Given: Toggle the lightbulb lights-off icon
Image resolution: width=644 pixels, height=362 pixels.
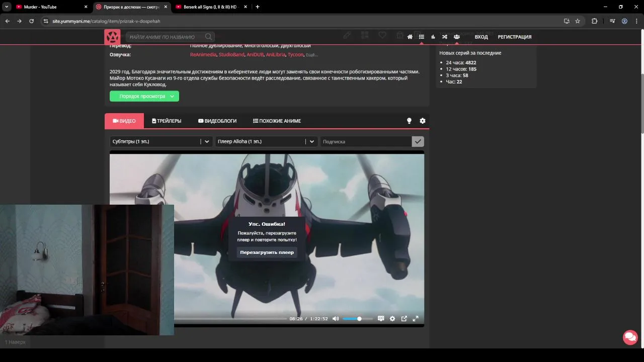Looking at the screenshot, I should 409,121.
